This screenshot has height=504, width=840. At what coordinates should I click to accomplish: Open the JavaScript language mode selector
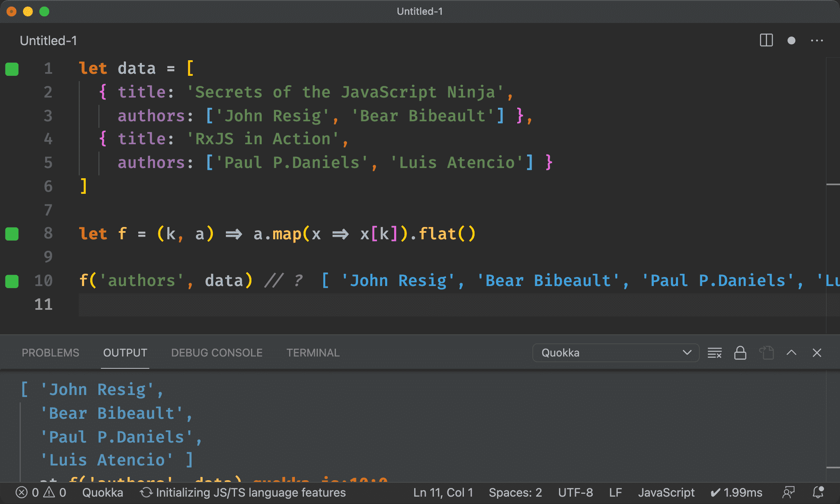[666, 493]
